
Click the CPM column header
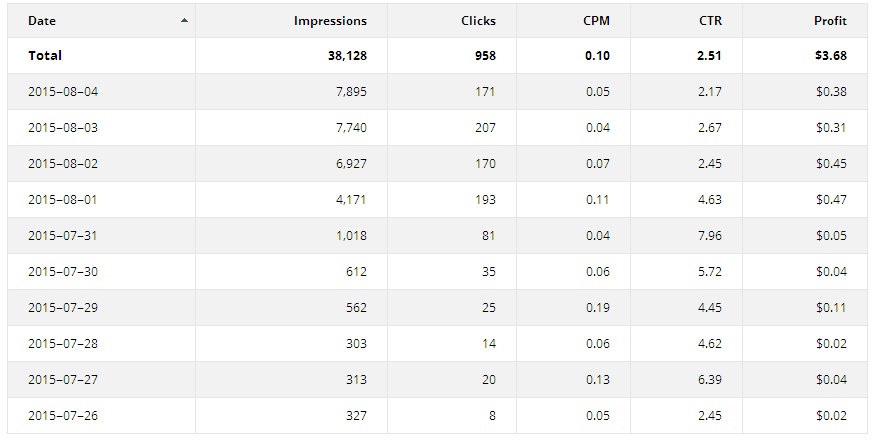[x=596, y=21]
